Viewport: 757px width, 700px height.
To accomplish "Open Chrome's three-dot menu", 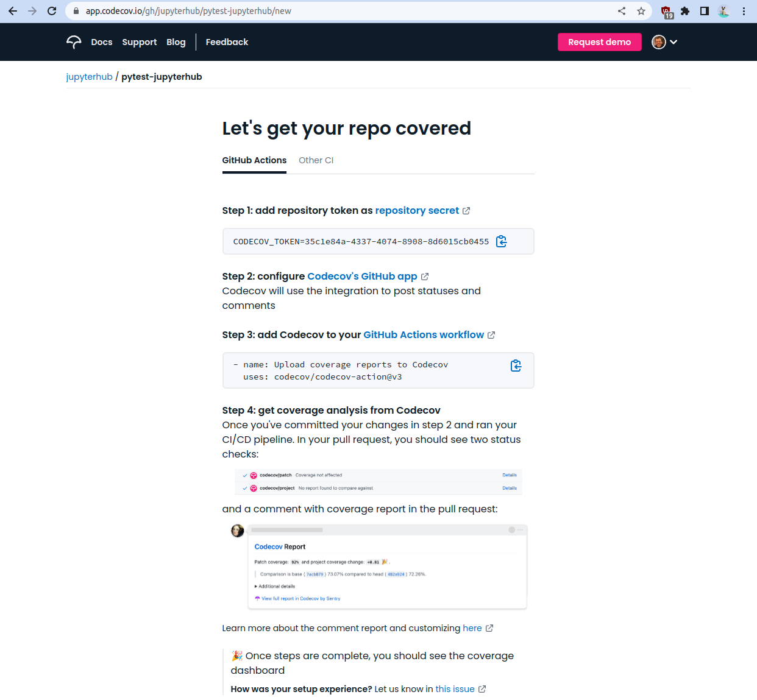I will 743,10.
